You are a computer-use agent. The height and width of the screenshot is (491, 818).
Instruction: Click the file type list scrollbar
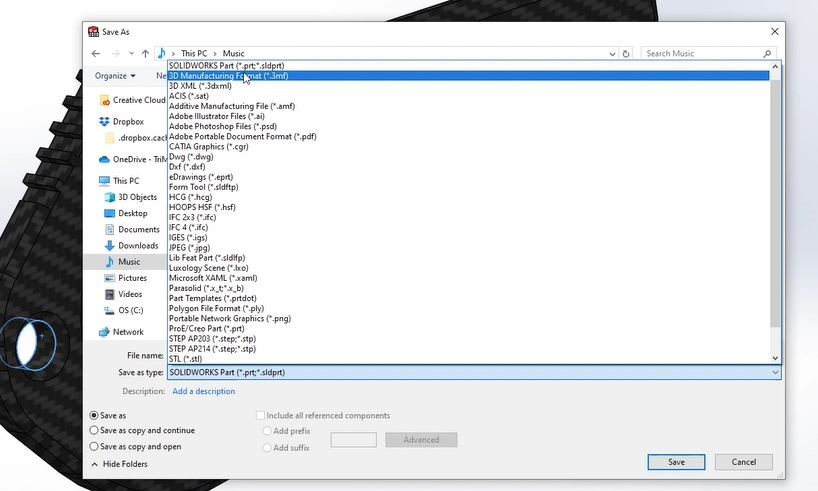click(775, 200)
